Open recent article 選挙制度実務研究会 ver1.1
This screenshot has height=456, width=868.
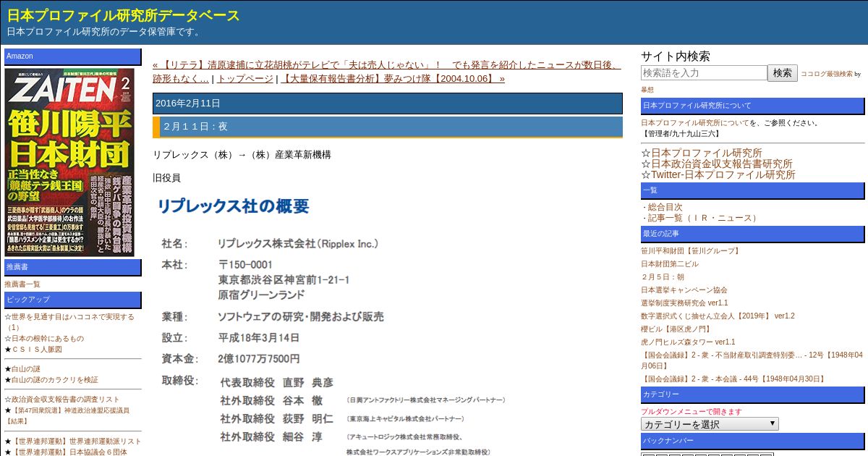[684, 303]
